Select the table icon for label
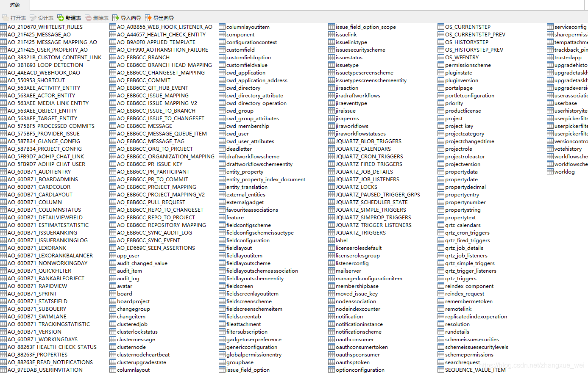Screen dimensions: 588x373 [332, 240]
